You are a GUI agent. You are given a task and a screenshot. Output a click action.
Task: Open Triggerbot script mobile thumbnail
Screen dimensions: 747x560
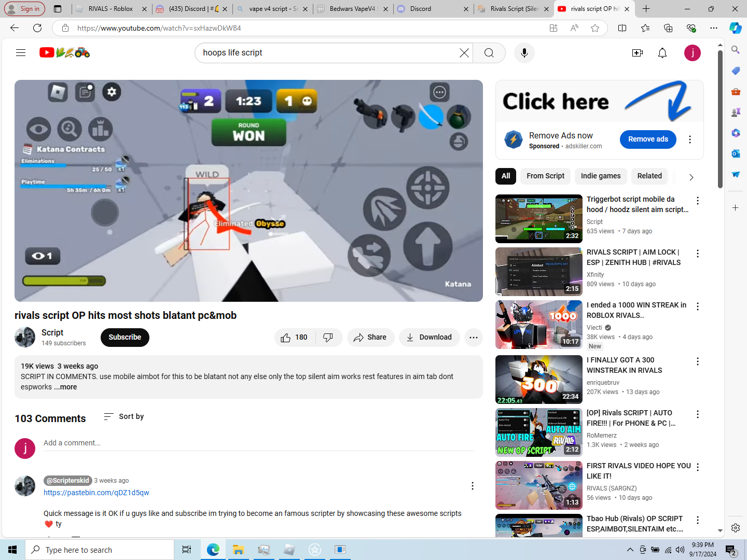click(x=539, y=219)
